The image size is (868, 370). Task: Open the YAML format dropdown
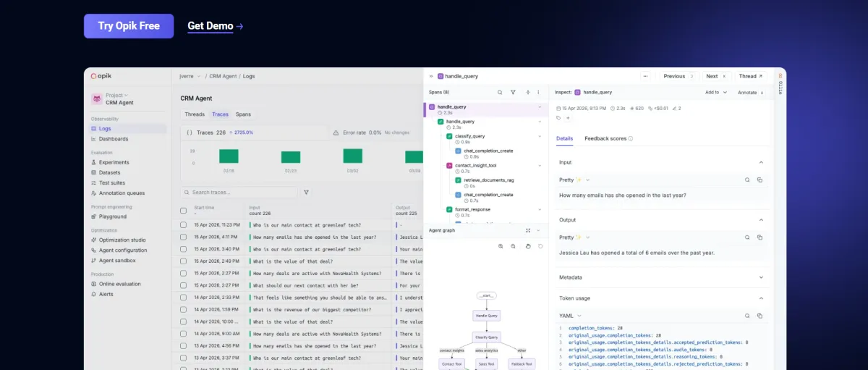point(571,316)
